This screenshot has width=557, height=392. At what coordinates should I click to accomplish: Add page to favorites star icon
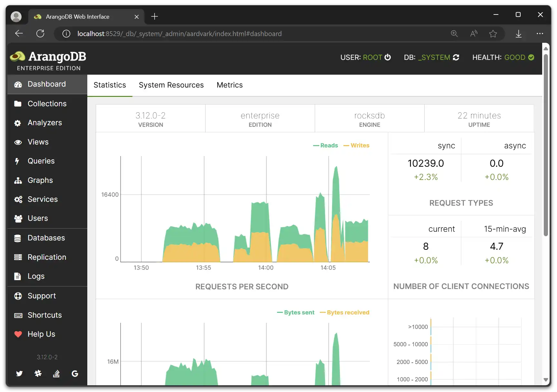coord(493,33)
